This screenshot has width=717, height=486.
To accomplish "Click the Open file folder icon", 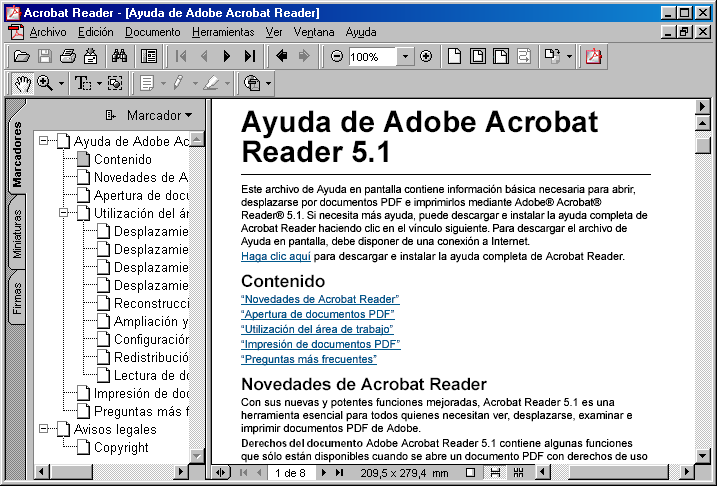I will coord(19,57).
